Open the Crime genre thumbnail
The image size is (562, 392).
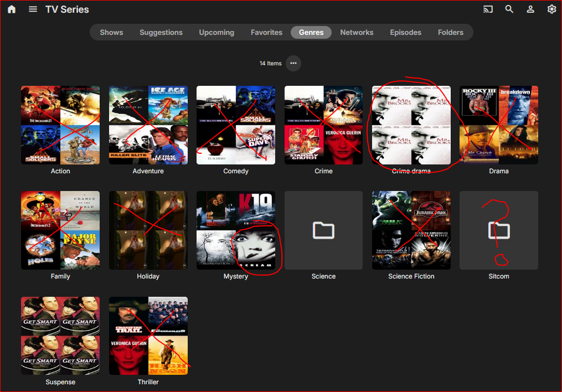[323, 125]
